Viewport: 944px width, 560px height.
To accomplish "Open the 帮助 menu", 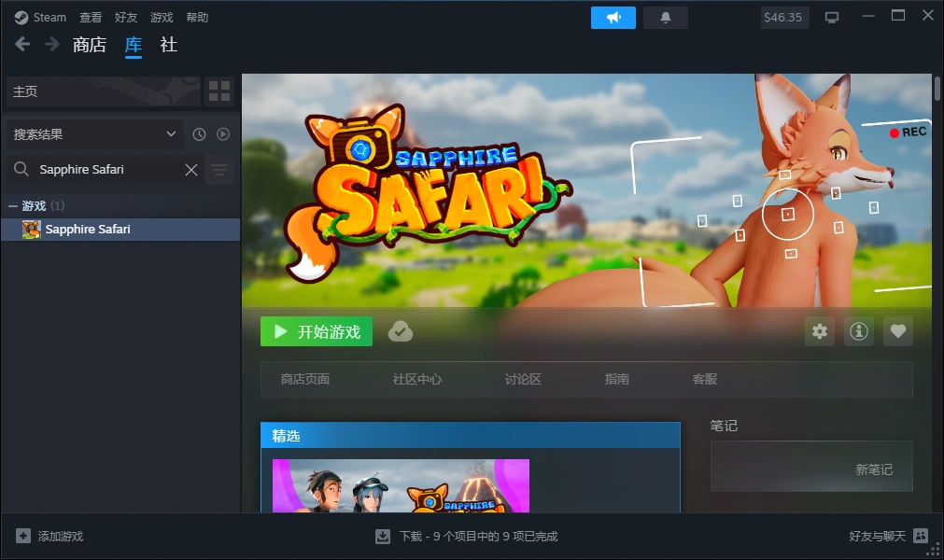I will click(197, 18).
